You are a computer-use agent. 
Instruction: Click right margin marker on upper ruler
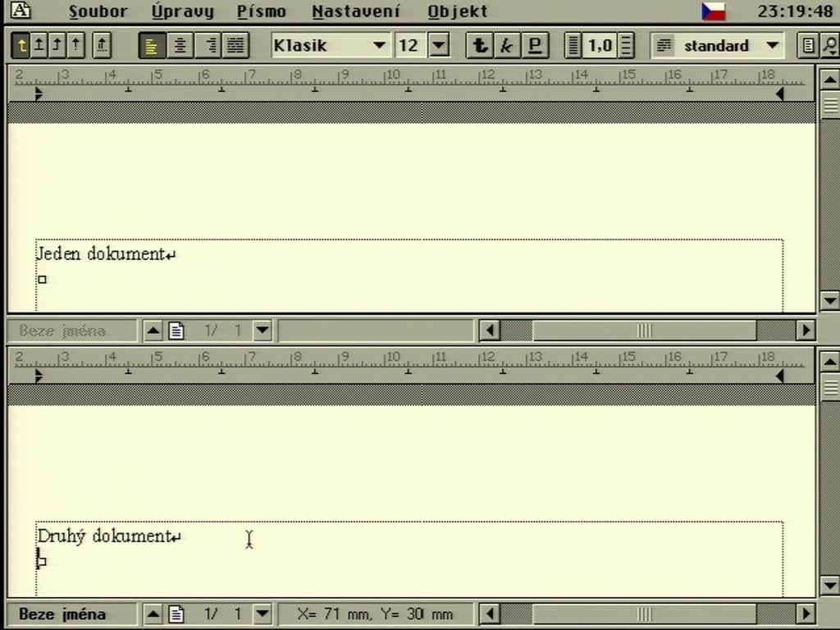pos(780,94)
